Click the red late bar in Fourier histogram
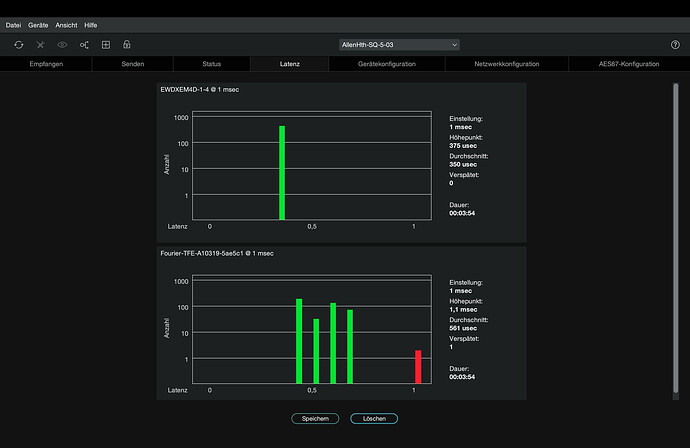Viewport: 690px width, 448px height. [x=418, y=367]
